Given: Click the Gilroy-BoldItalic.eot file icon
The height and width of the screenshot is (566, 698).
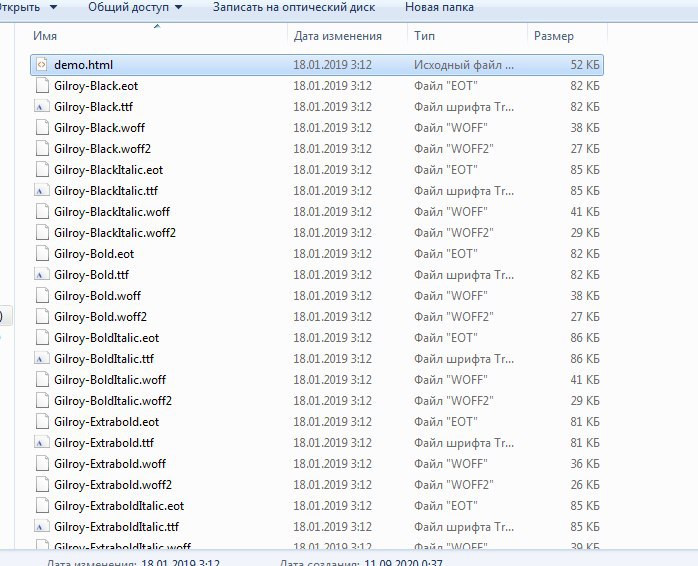Looking at the screenshot, I should tap(42, 338).
